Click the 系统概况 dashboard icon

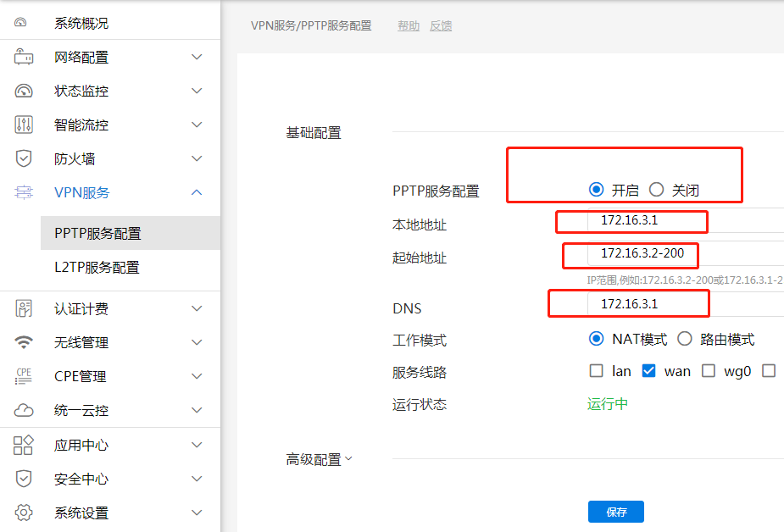[x=23, y=24]
